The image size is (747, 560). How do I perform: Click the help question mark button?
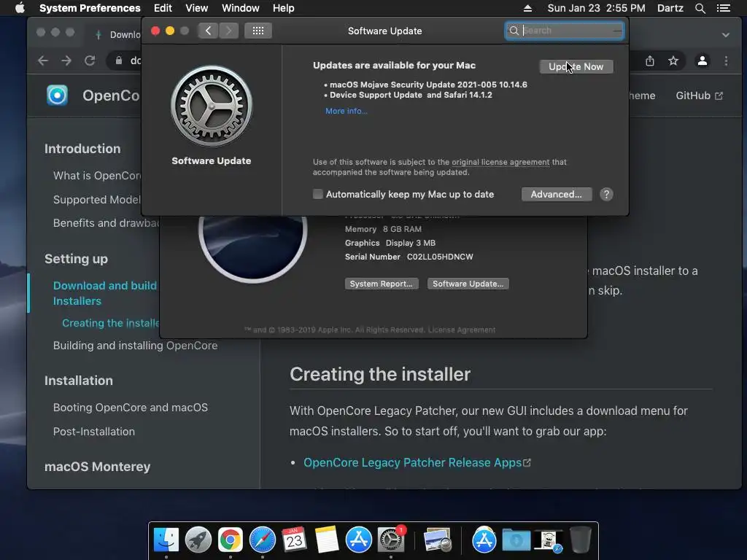(606, 194)
